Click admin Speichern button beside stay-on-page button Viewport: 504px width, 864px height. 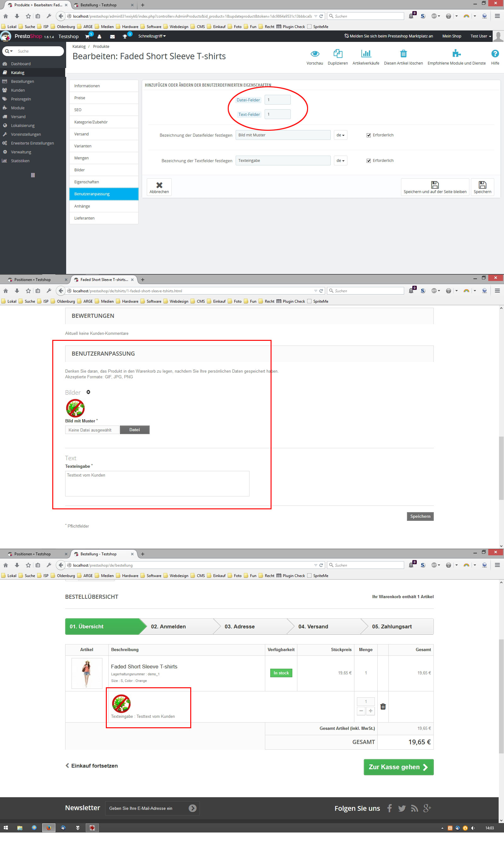[x=482, y=187]
